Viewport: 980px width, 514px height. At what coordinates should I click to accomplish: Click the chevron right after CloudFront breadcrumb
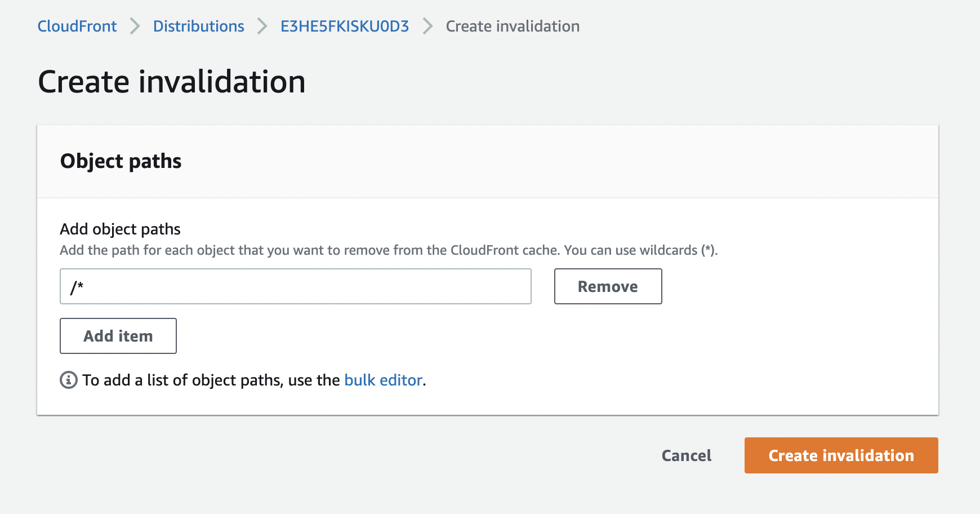[135, 26]
